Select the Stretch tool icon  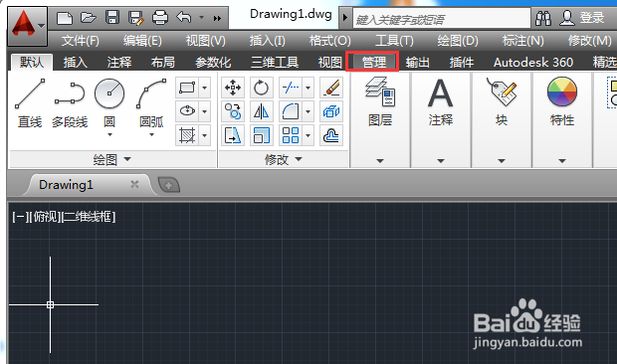coord(233,135)
